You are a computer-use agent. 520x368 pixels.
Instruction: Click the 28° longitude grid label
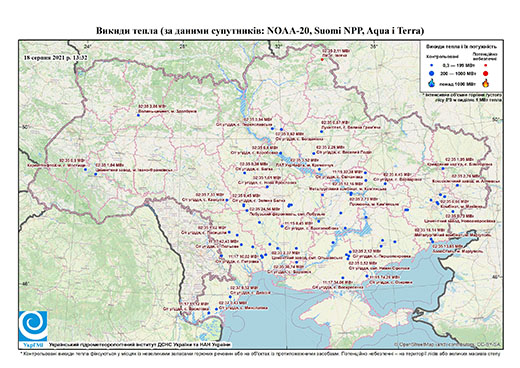[x=182, y=46]
